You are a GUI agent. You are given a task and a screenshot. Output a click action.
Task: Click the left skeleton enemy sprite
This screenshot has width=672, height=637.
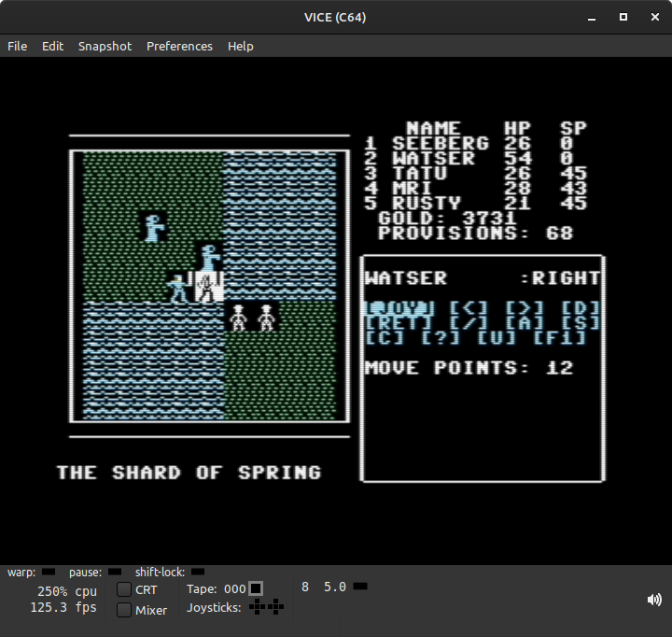click(x=238, y=318)
